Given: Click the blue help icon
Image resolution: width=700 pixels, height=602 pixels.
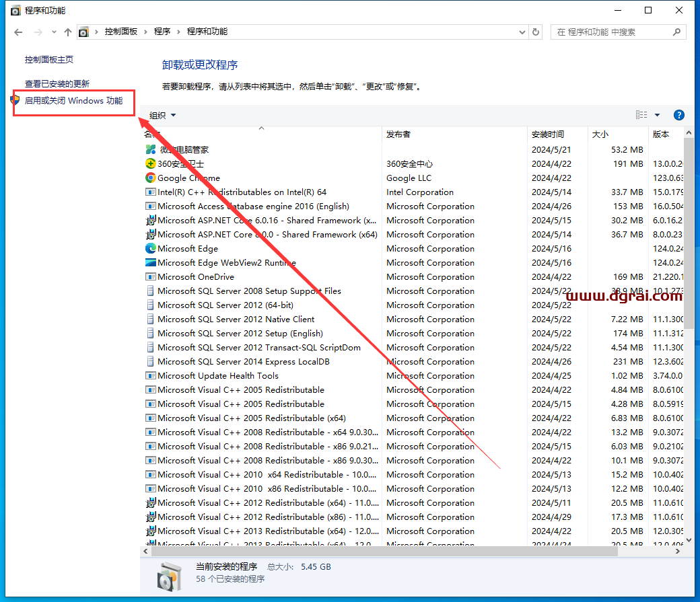Looking at the screenshot, I should click(x=679, y=115).
